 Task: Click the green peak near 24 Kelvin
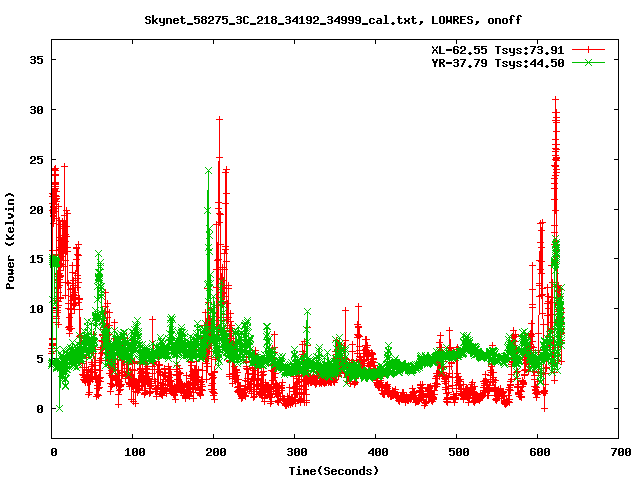click(209, 171)
